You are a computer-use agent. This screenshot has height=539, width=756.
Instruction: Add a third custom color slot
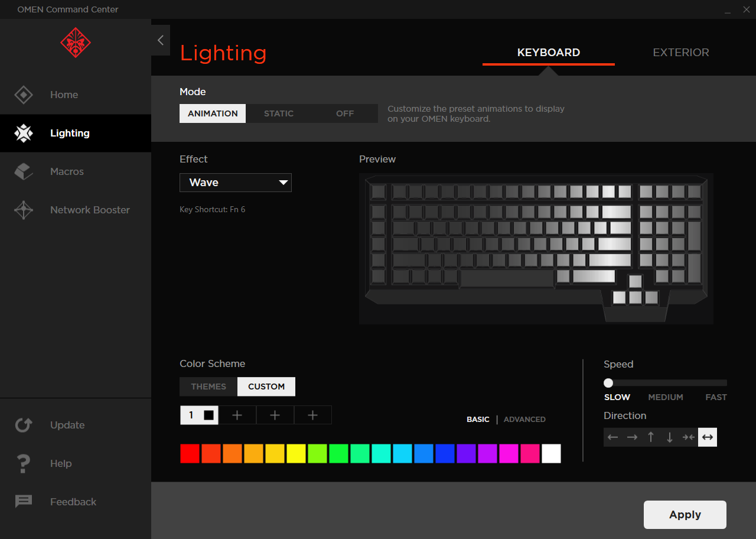point(275,415)
